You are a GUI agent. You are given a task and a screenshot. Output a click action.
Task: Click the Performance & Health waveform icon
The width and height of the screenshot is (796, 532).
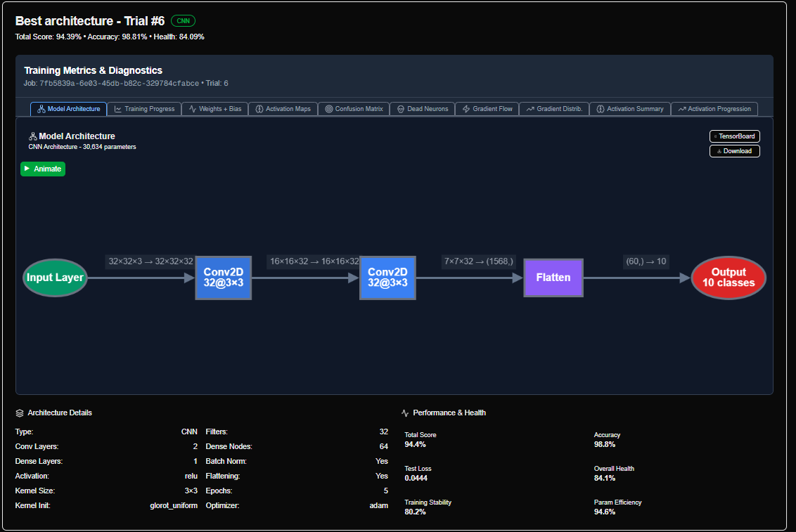pyautogui.click(x=406, y=413)
